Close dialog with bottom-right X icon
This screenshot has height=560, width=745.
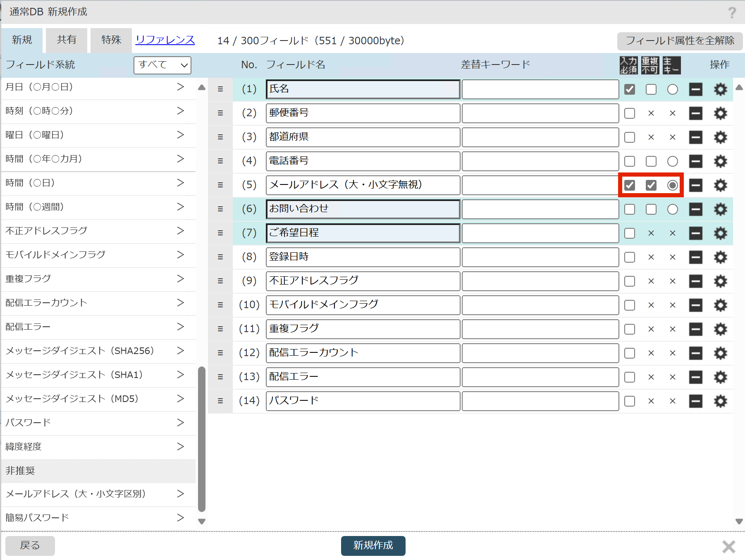(x=728, y=546)
